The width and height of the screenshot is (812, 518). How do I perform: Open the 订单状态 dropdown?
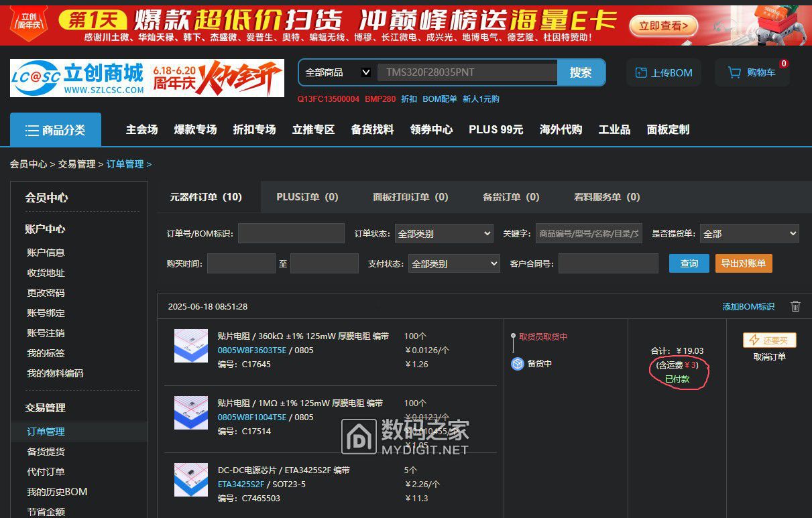[444, 233]
